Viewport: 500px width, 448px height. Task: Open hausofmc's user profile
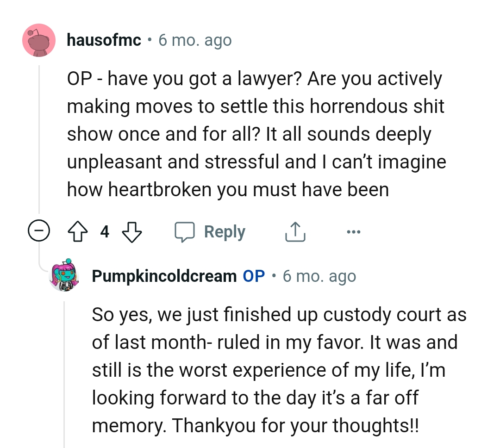click(x=104, y=40)
